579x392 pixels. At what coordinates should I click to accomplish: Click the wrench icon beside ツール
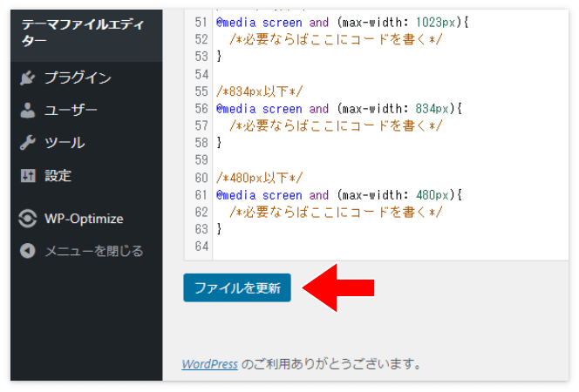[28, 143]
